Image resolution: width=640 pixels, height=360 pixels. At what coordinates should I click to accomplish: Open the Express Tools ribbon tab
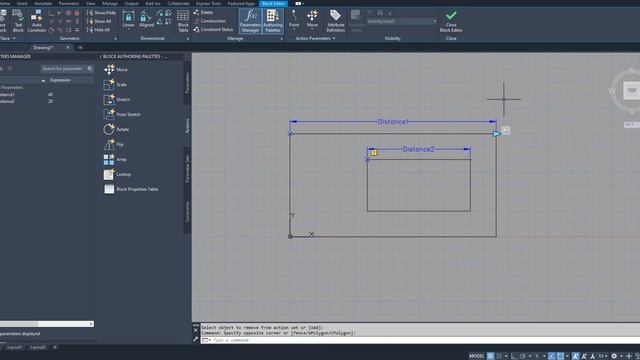pyautogui.click(x=208, y=3)
